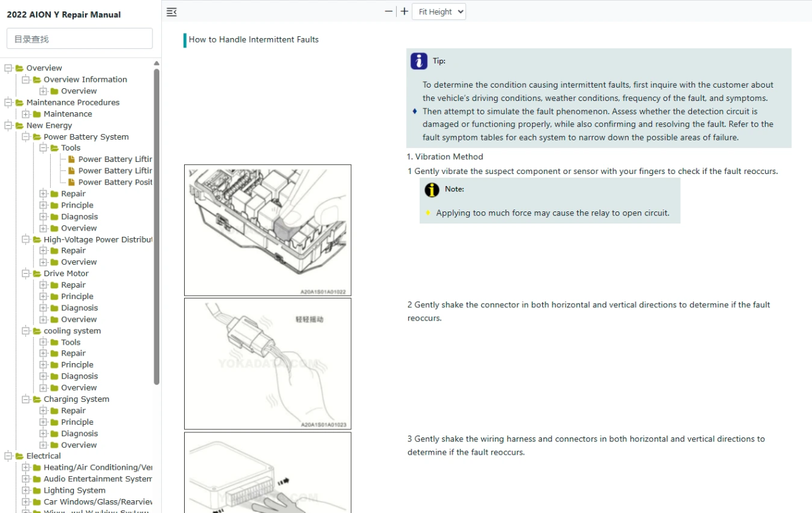812x513 pixels.
Task: Expand Repair under Drive Motor
Action: 43,285
